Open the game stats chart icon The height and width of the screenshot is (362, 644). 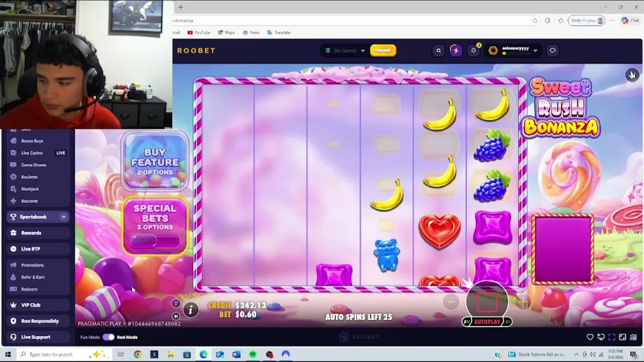click(633, 337)
